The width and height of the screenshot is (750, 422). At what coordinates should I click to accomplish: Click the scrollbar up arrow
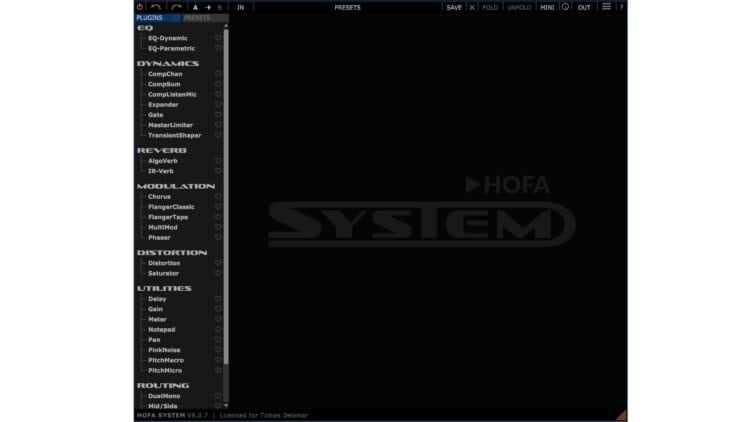pos(226,26)
